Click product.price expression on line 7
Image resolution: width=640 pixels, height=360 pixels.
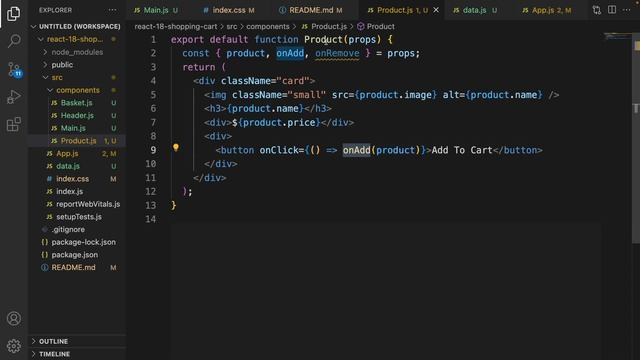point(279,122)
